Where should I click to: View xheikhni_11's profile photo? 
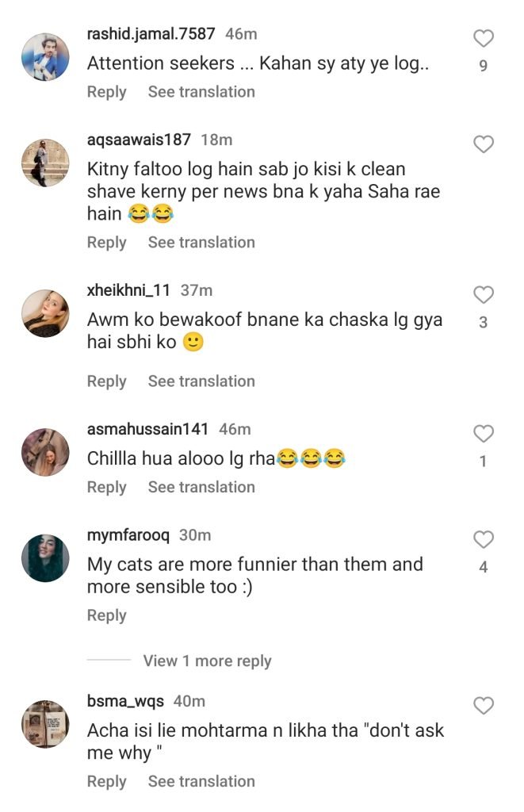click(45, 313)
